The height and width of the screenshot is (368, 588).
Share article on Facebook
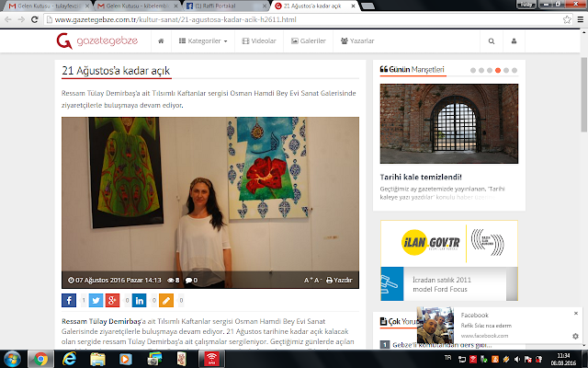(x=69, y=300)
